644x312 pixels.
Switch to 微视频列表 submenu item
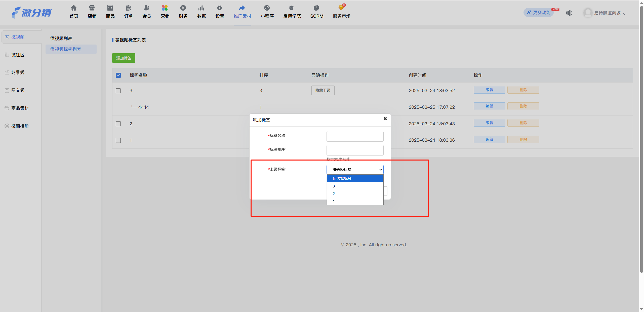(61, 38)
